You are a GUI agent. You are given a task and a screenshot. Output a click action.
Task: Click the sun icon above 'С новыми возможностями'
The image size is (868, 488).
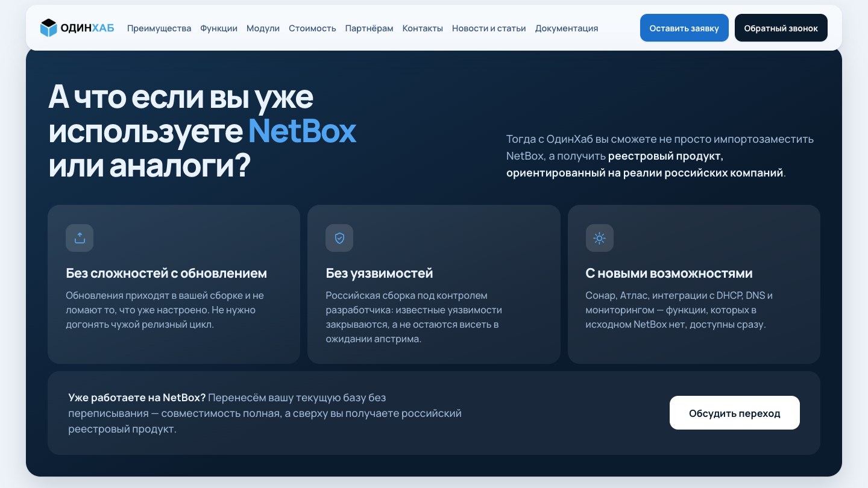coord(599,238)
